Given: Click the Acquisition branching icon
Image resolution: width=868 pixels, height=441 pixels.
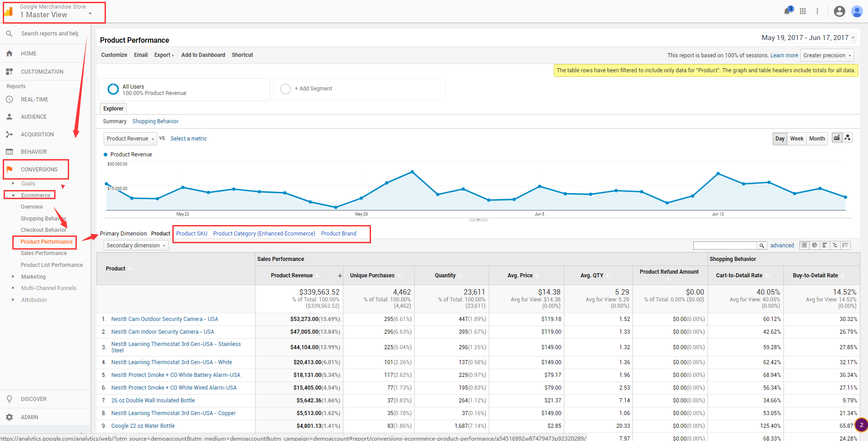Looking at the screenshot, I should click(9, 135).
